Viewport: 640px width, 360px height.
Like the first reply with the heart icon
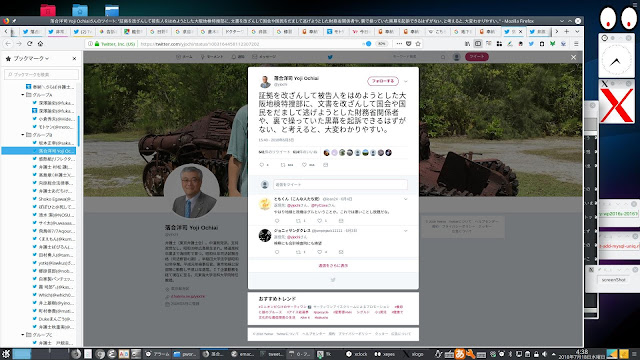pos(320,221)
